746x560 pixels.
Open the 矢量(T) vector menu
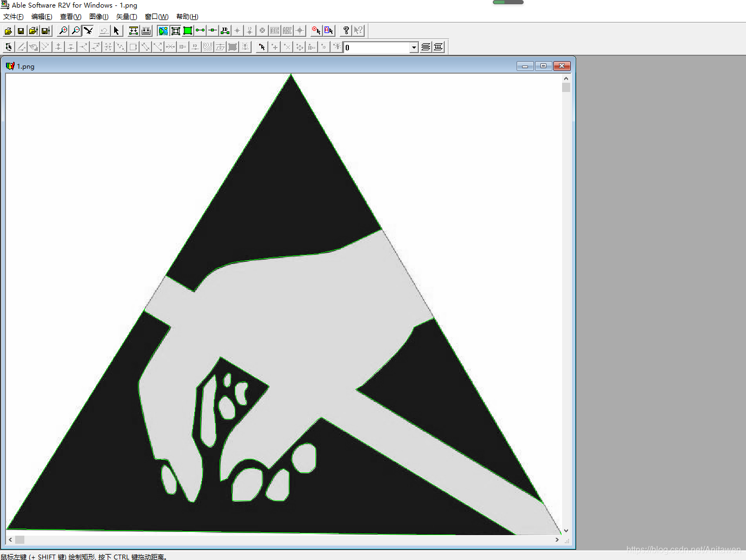tap(127, 17)
